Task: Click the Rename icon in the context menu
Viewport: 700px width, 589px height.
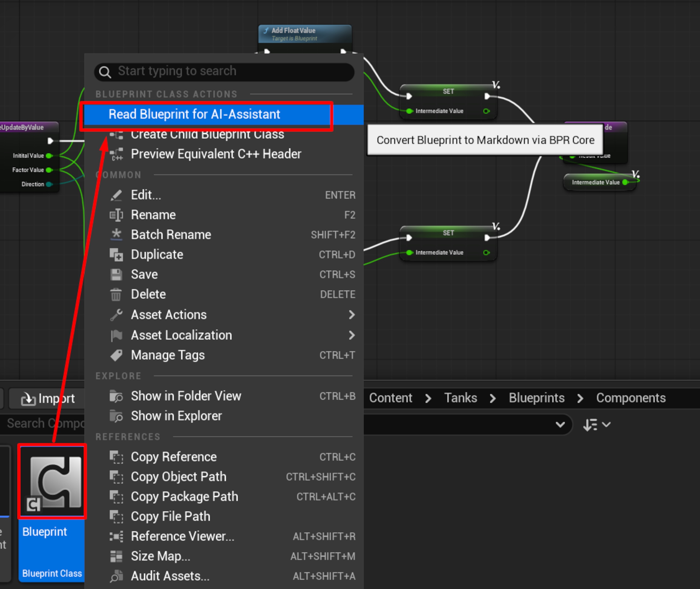Action: click(116, 215)
